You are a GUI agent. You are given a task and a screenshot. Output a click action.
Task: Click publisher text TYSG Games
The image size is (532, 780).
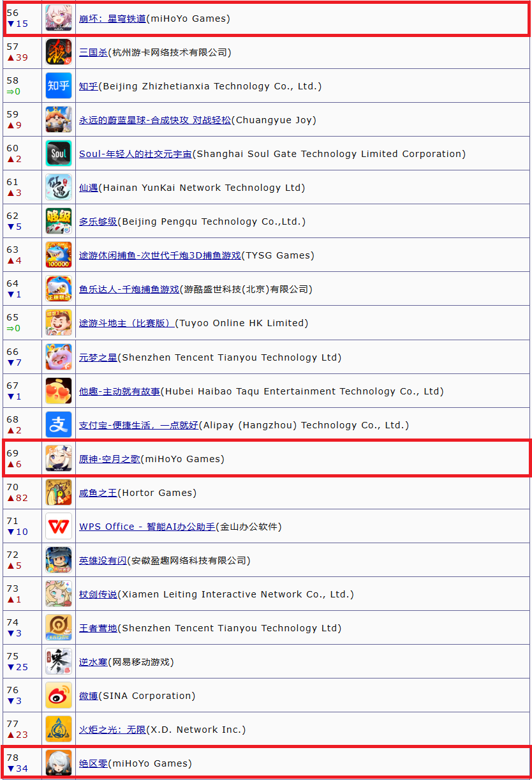[x=278, y=255]
